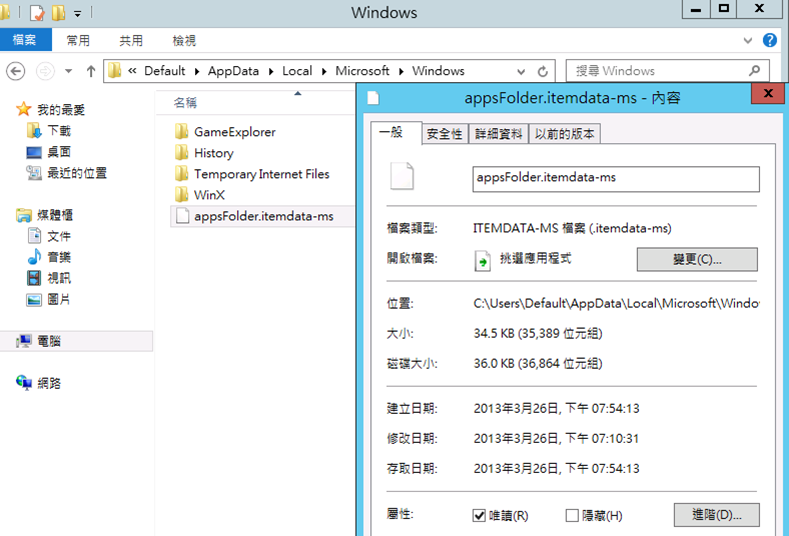
Task: Click the Explorer window title folder icon
Action: click(x=5, y=13)
